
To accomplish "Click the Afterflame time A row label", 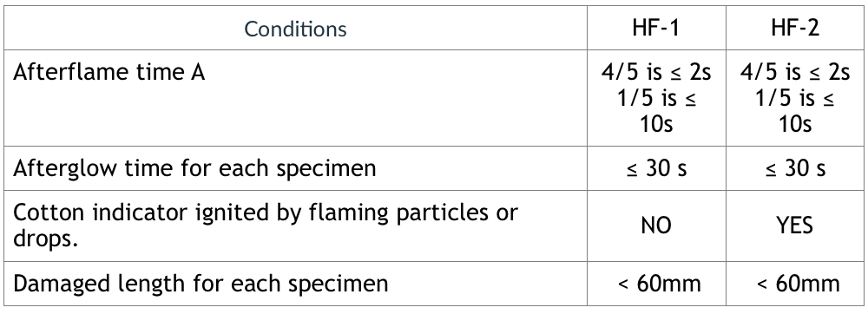I will click(109, 72).
